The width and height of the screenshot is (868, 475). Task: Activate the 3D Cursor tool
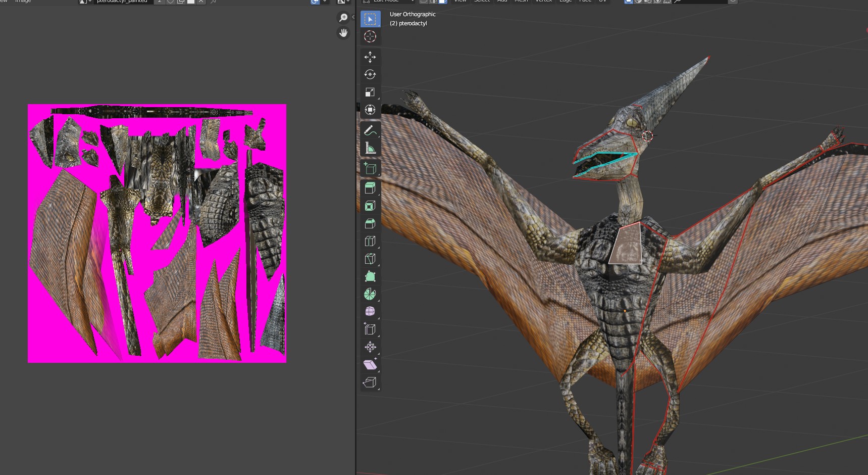point(370,36)
